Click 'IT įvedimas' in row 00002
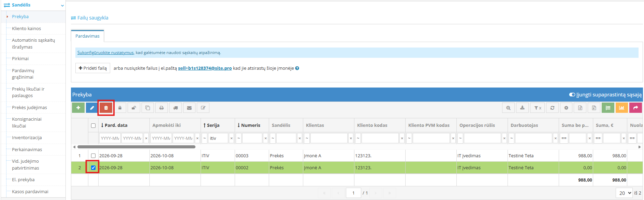 click(x=469, y=168)
